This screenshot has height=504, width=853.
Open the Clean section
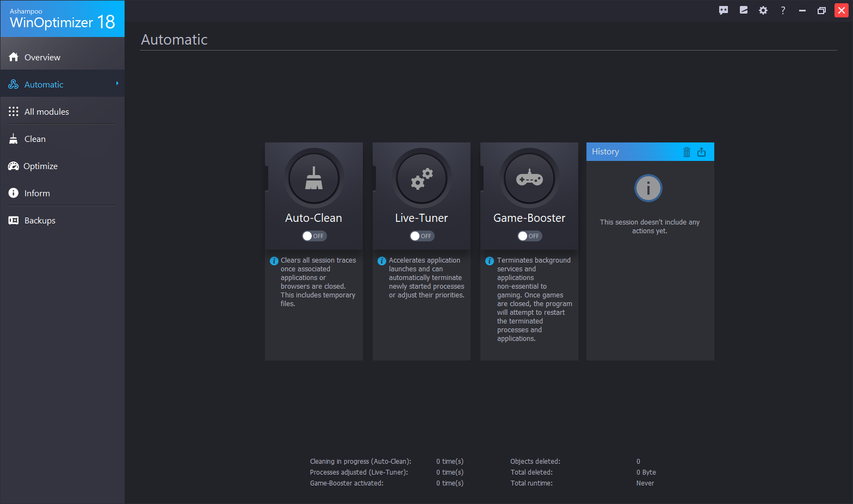tap(63, 139)
